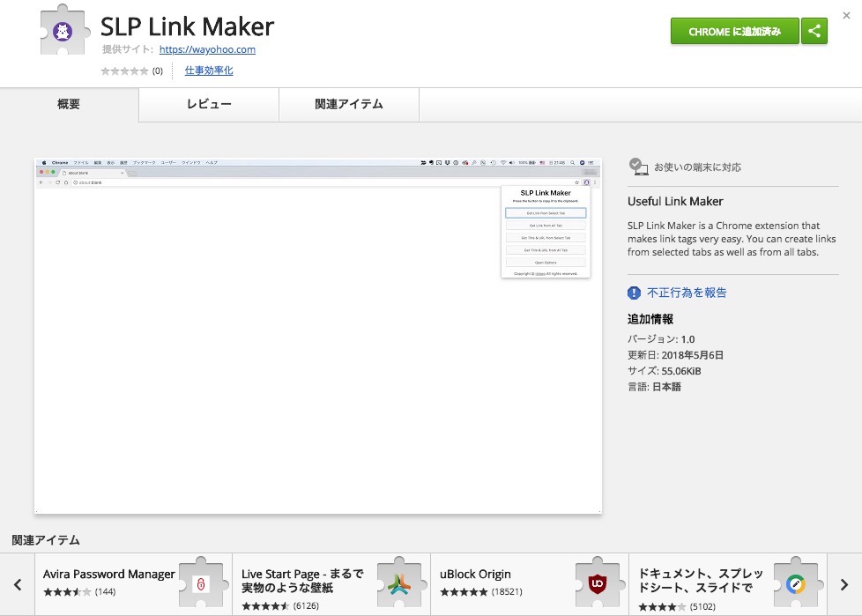Open the wayohoo.com provider link
The width and height of the screenshot is (862, 616).
coord(207,49)
